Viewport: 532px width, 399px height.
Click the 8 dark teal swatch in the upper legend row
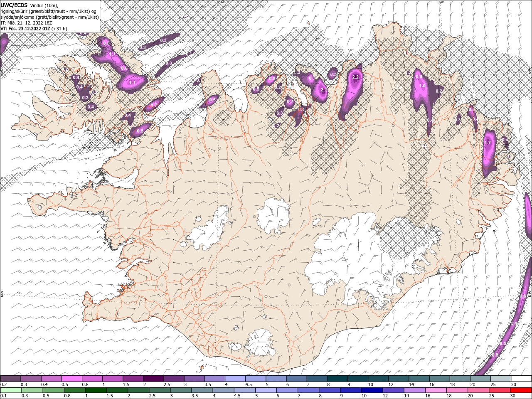click(337, 379)
